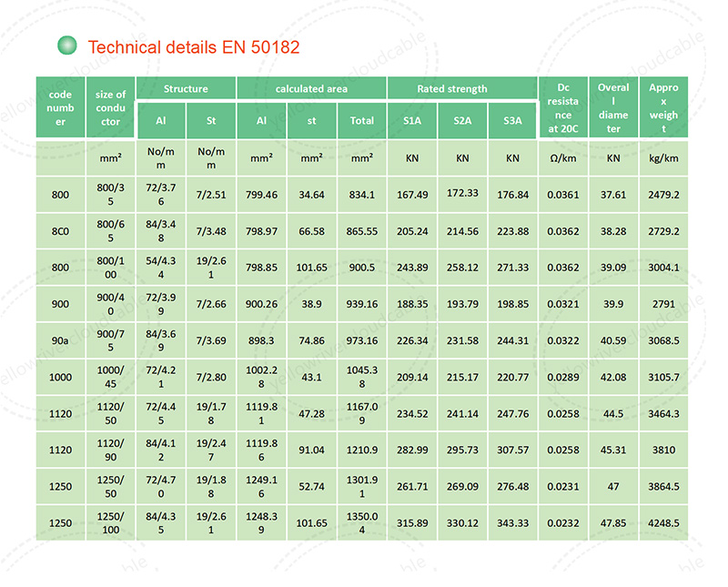Select the rated strength value 167.49

click(x=412, y=195)
